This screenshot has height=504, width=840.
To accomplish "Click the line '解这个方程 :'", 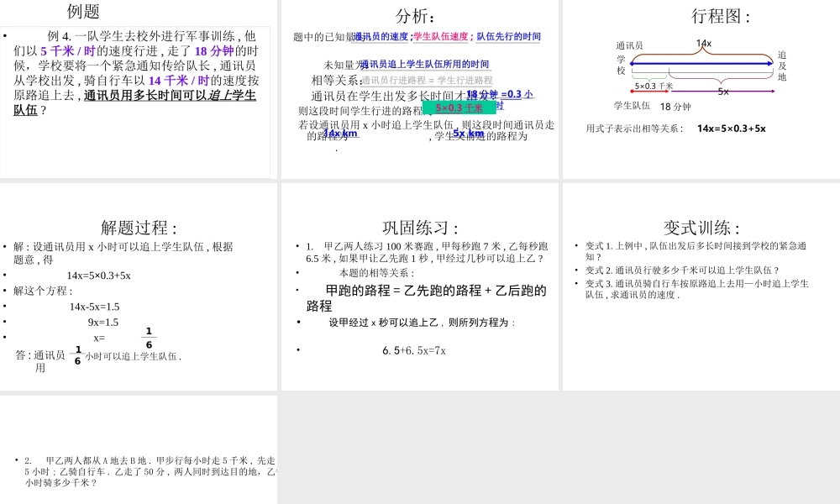I will (x=43, y=291).
